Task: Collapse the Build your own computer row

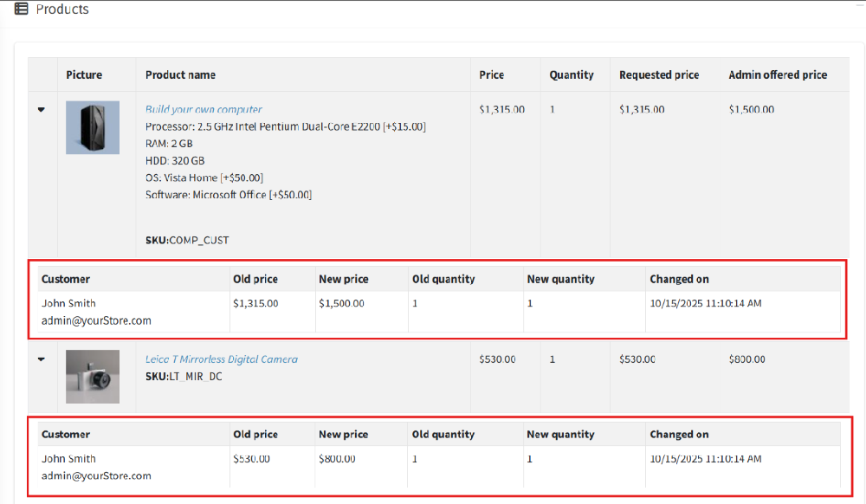Action: pyautogui.click(x=42, y=110)
